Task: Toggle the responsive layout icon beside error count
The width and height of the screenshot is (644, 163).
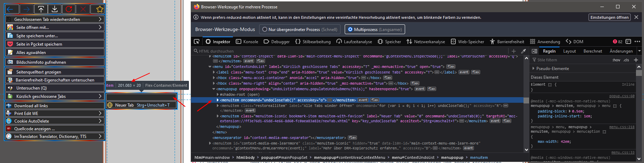Action: coord(628,41)
